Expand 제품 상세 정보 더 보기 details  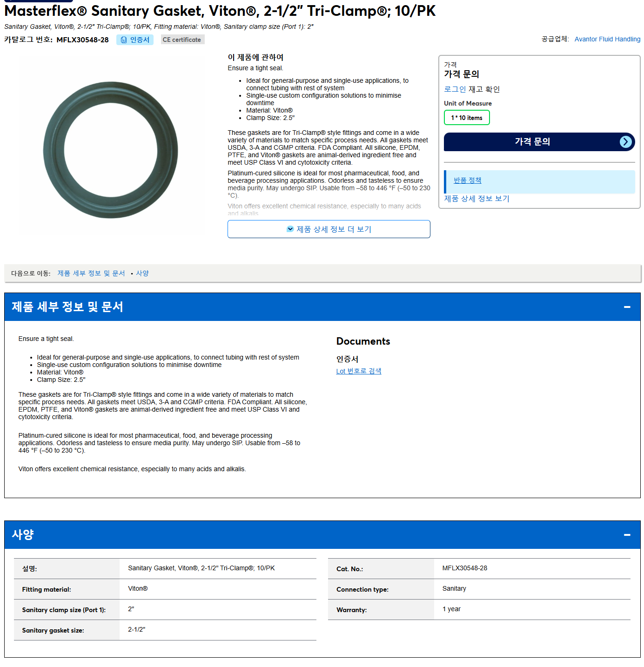coord(329,229)
